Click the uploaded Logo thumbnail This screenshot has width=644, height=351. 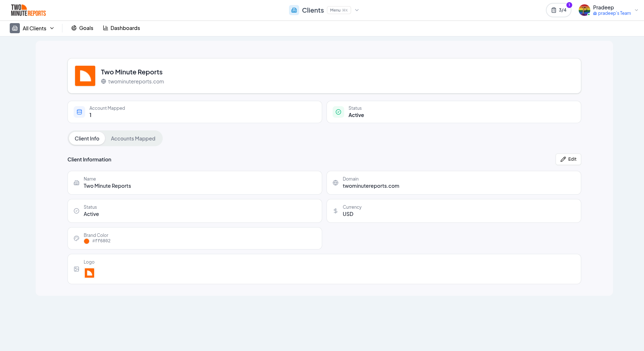pyautogui.click(x=89, y=273)
